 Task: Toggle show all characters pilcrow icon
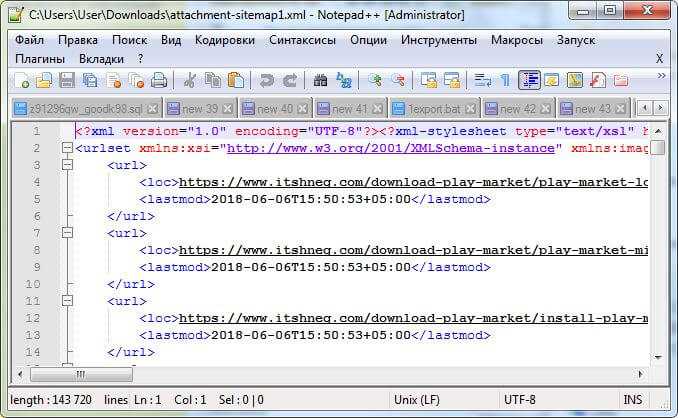coord(505,81)
